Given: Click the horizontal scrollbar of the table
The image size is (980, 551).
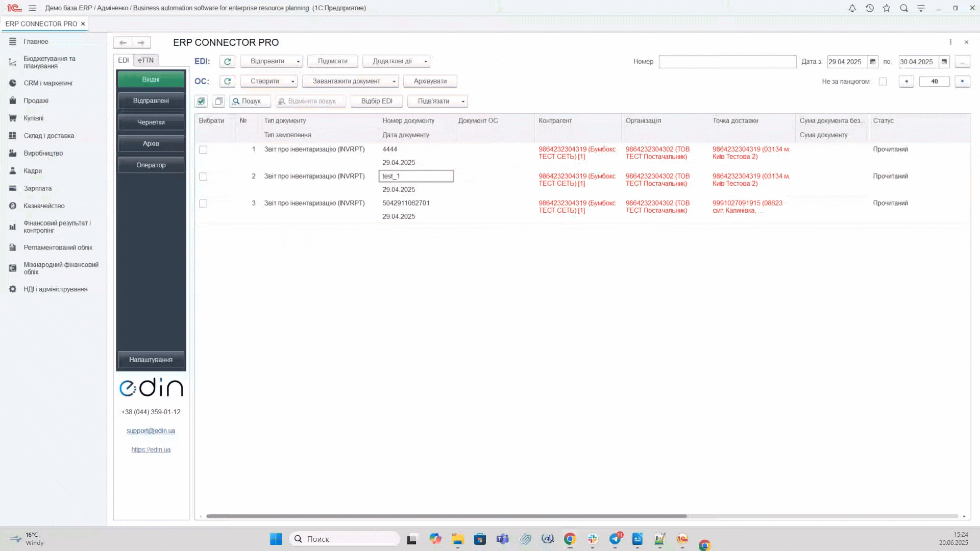Looking at the screenshot, I should [x=446, y=516].
